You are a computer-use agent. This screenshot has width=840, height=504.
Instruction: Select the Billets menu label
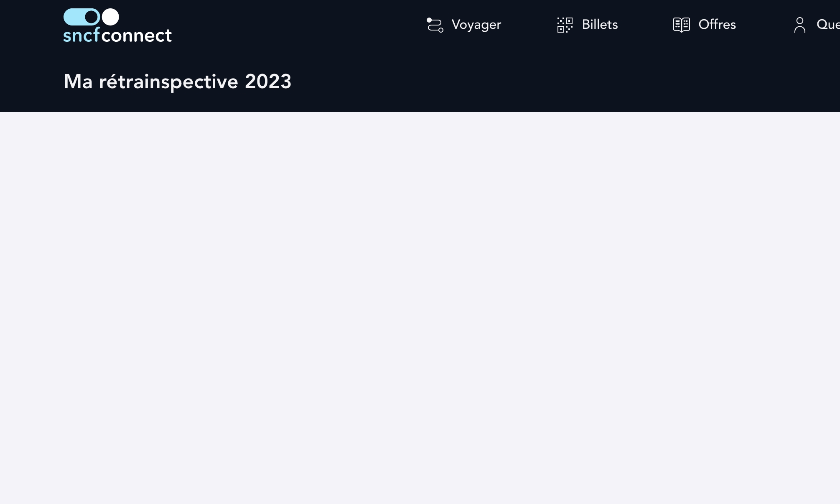[600, 25]
